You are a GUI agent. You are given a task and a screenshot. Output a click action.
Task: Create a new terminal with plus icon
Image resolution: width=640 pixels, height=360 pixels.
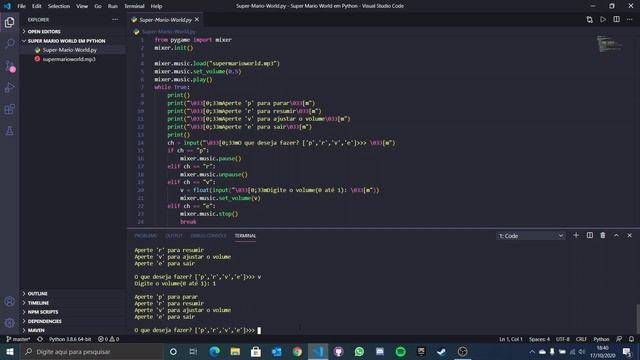click(x=576, y=236)
